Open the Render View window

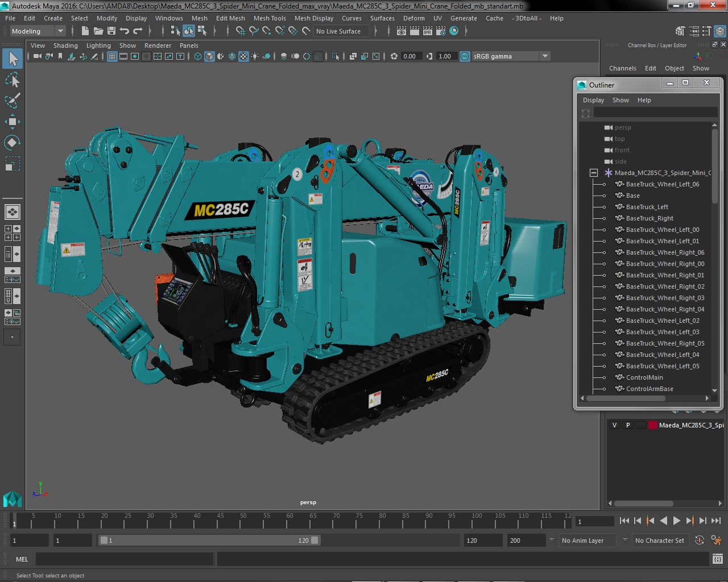pyautogui.click(x=402, y=31)
